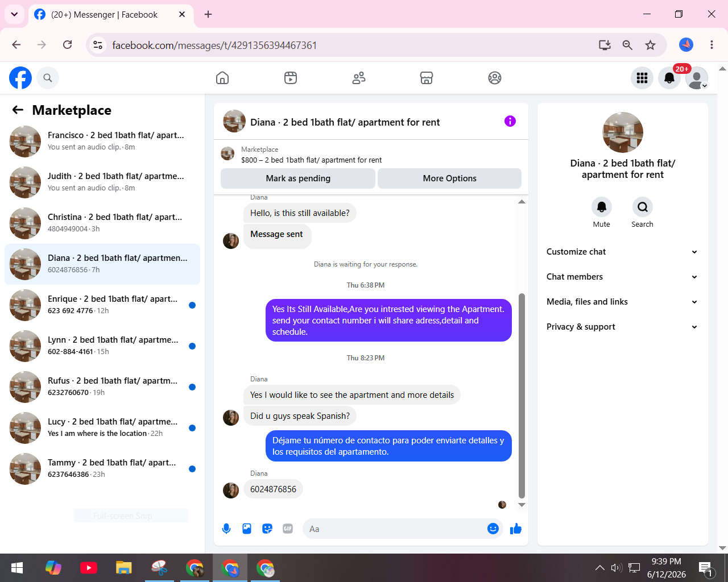728x582 pixels.
Task: Focus the Aa message input field
Action: coord(394,529)
